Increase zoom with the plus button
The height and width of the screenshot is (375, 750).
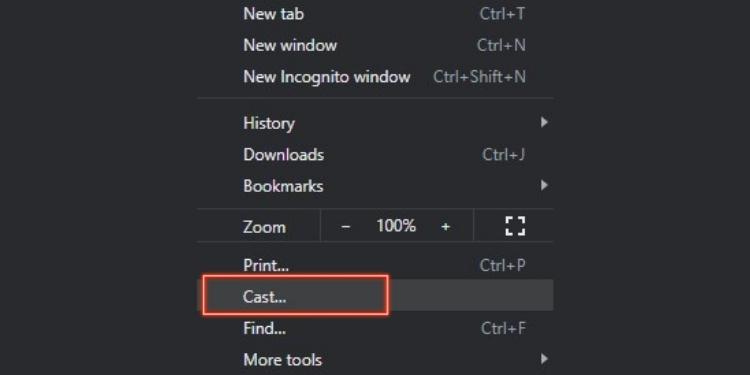(x=445, y=226)
